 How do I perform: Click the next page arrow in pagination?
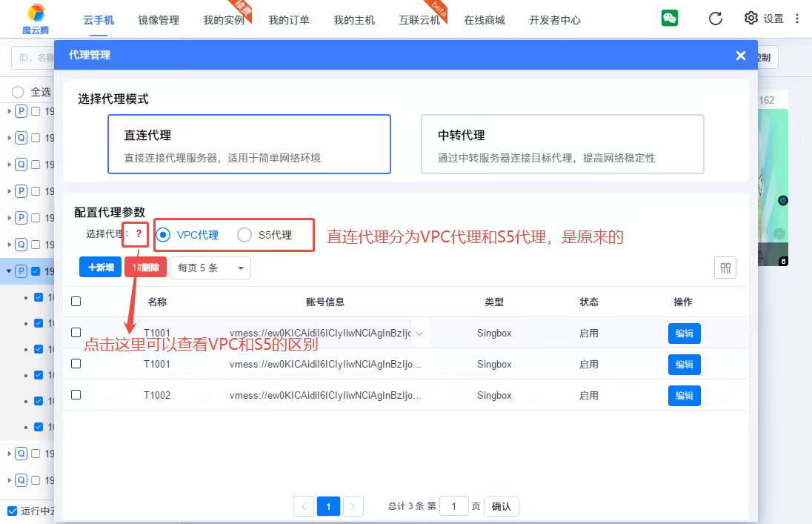(353, 506)
